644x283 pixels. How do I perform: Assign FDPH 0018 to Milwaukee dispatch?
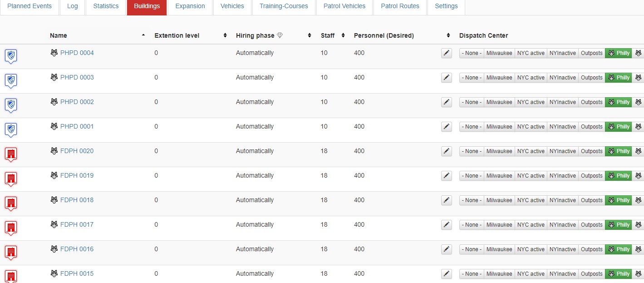[x=499, y=200]
